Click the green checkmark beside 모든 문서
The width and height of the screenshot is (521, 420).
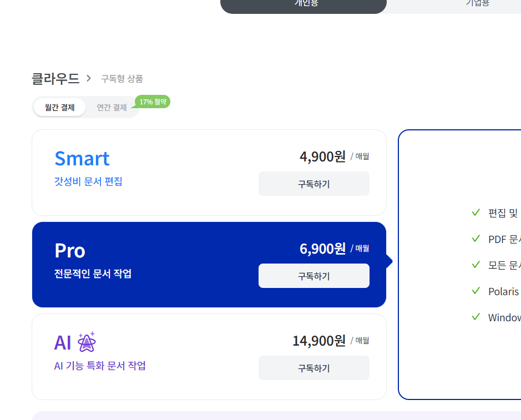(476, 265)
